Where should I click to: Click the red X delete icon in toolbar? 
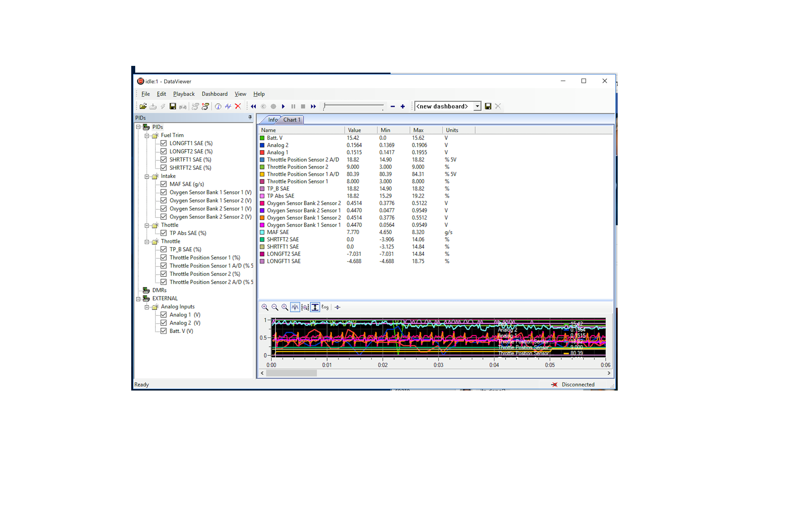point(238,106)
